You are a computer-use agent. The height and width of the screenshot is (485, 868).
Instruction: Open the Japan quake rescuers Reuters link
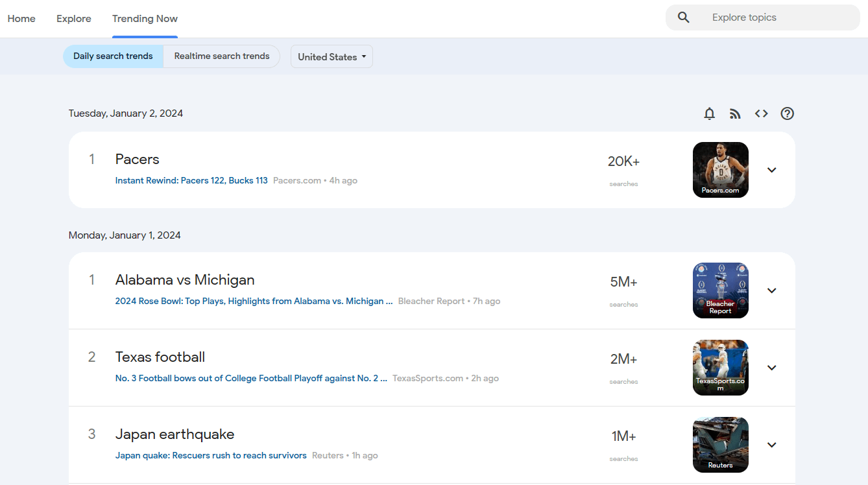211,455
